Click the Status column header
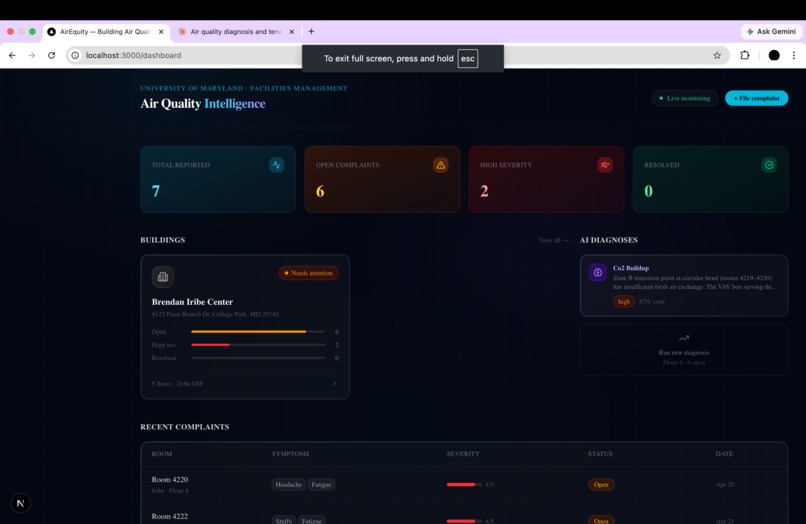806x524 pixels. coord(600,454)
